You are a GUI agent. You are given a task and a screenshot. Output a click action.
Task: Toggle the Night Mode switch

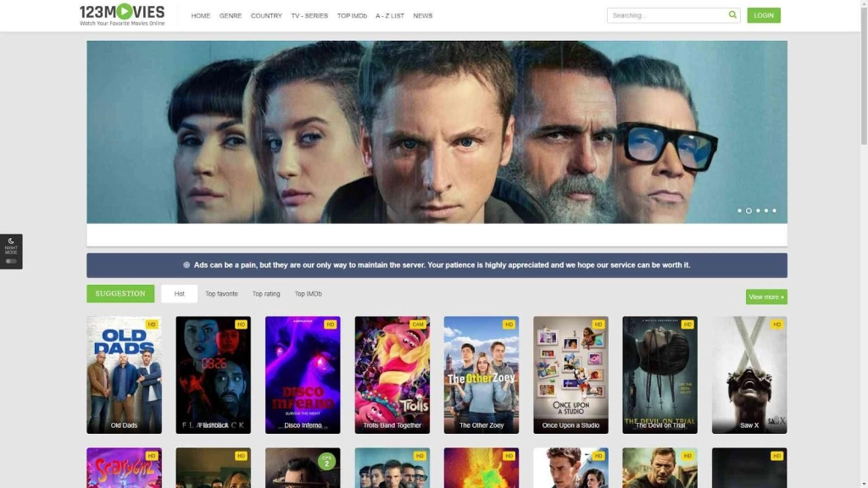point(11,261)
